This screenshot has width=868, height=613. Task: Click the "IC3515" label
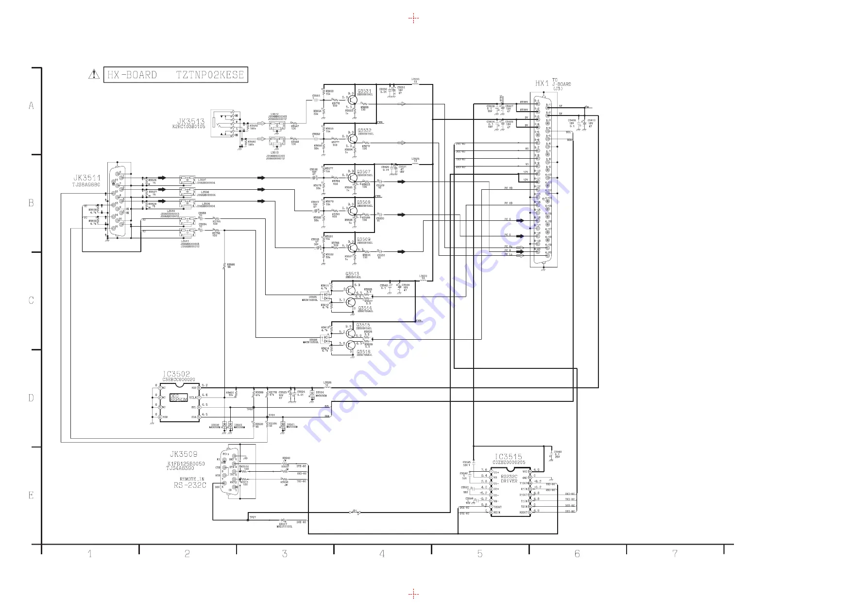pos(509,457)
